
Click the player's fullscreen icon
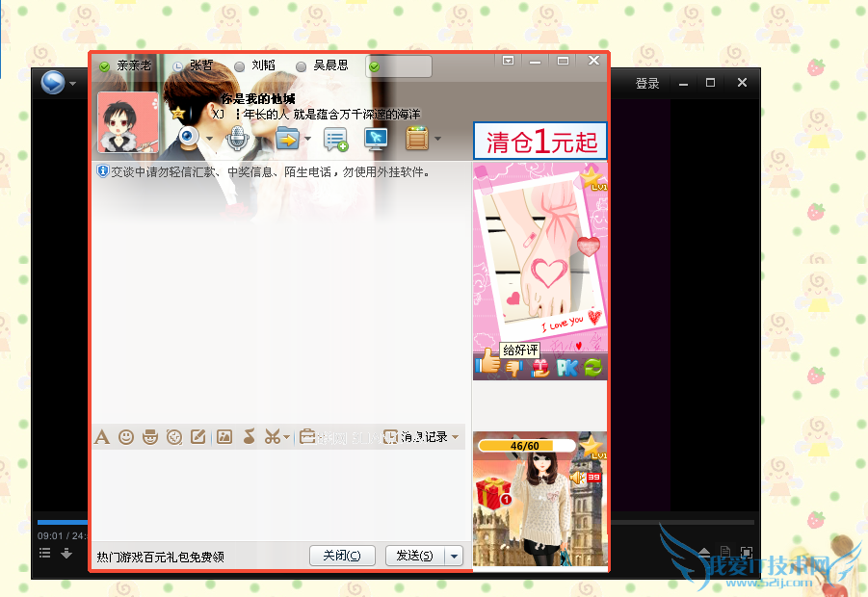coord(747,552)
